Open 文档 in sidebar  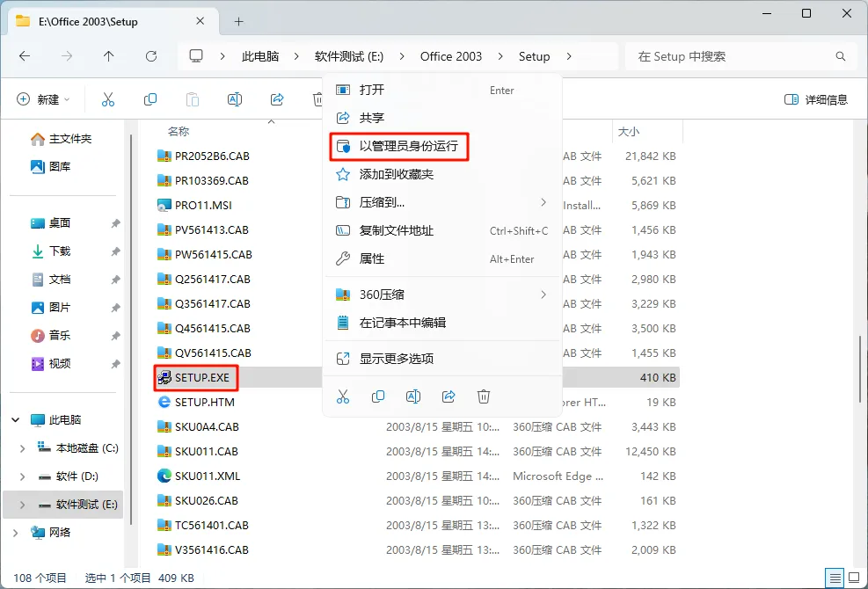51,280
